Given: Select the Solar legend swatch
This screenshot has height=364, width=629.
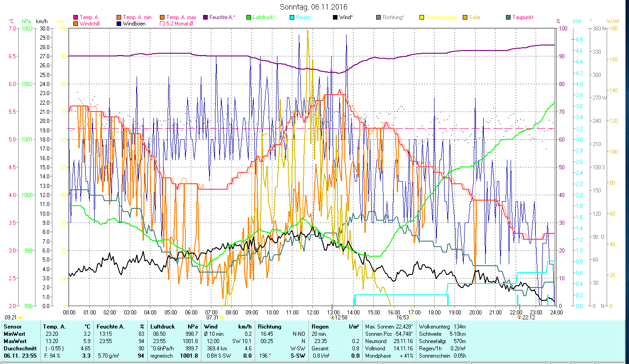Looking at the screenshot, I should pos(465,17).
